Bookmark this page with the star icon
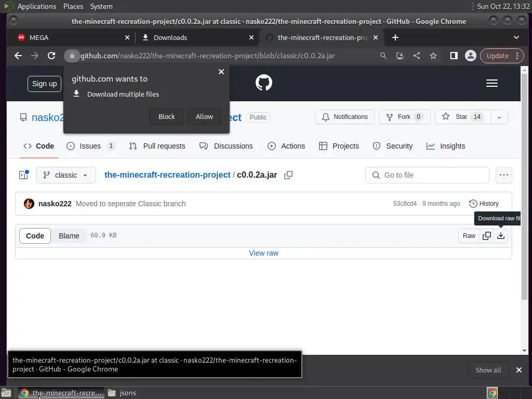The image size is (532, 399). (x=433, y=56)
